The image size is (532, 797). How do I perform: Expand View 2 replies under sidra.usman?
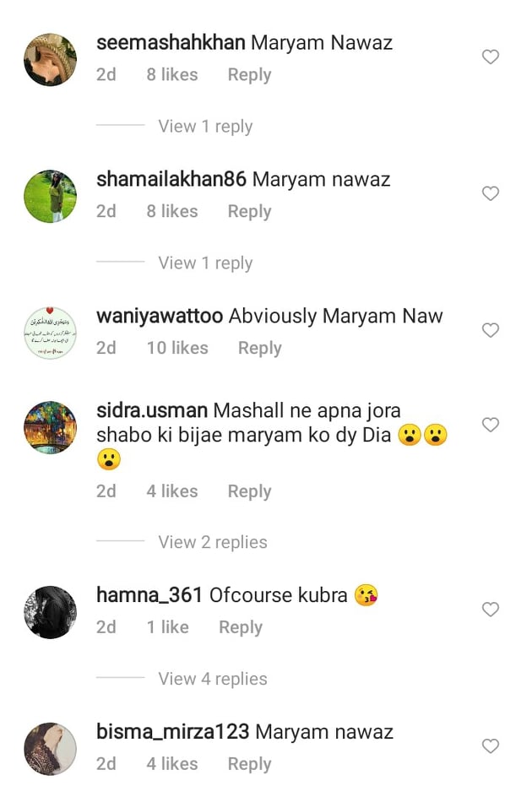tap(213, 542)
